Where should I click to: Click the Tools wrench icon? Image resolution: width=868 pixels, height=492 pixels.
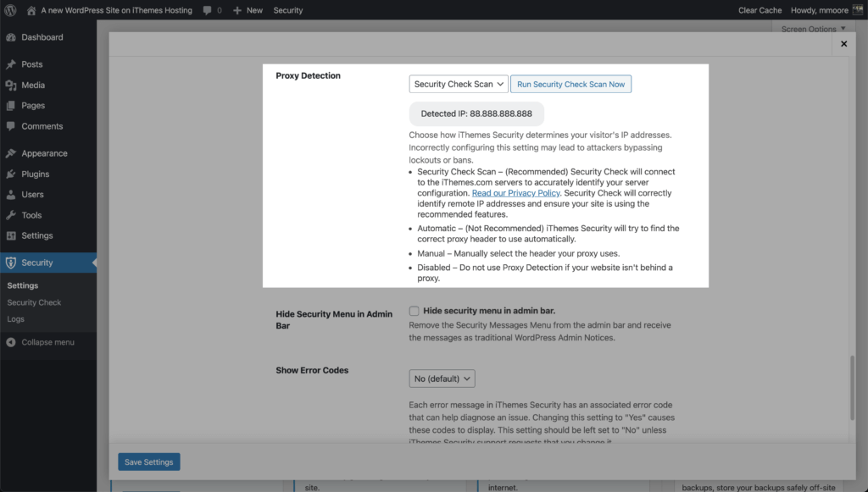point(10,215)
